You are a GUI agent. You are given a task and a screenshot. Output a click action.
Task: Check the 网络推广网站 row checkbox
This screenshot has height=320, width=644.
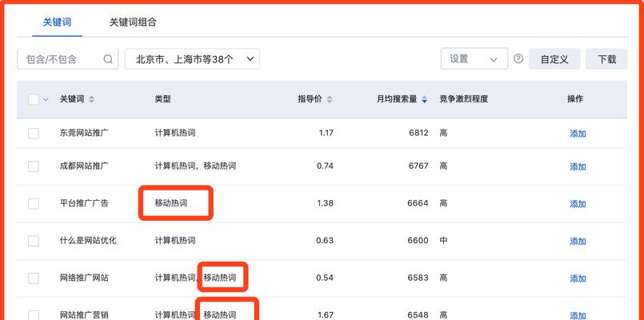click(34, 278)
